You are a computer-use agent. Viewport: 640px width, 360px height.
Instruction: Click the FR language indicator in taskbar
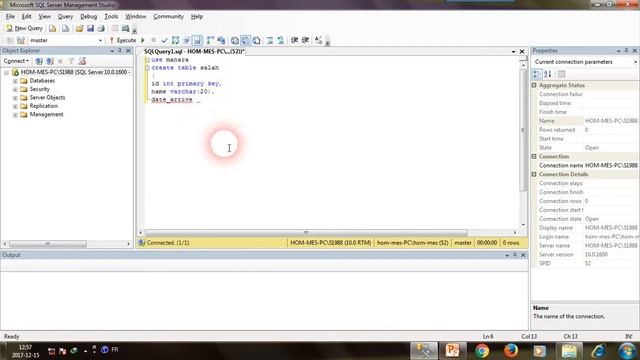coord(115,350)
